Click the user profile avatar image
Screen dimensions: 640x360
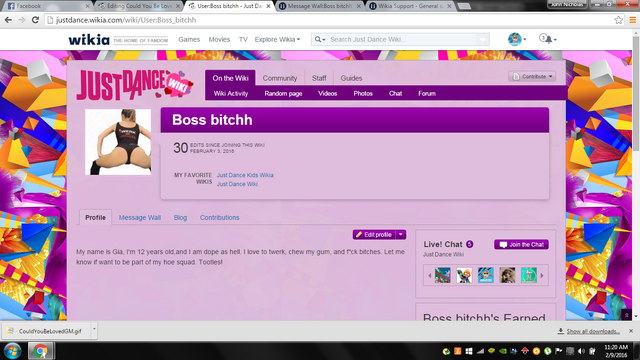[x=118, y=142]
